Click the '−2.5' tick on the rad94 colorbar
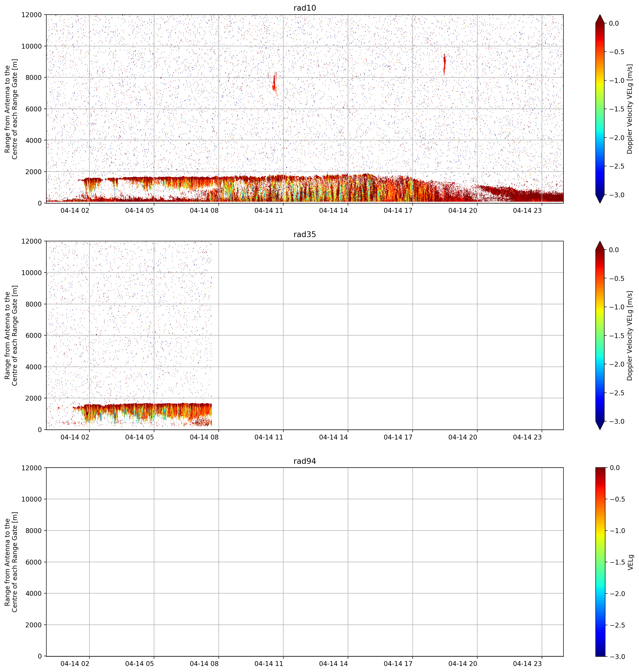Screen dimensions: 639x672 [617, 625]
